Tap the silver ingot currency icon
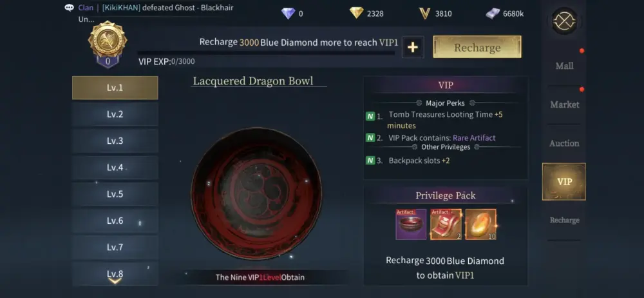Viewport: 644px width, 298px height. (493, 14)
